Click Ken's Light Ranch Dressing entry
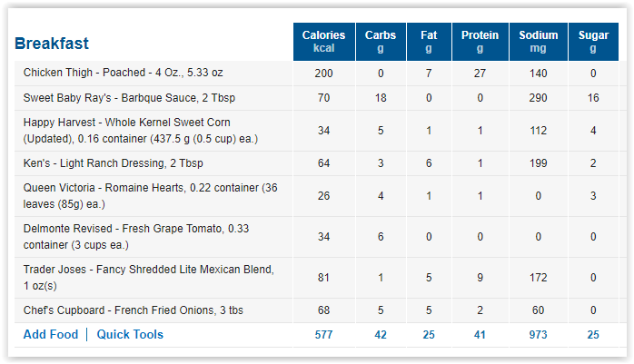This screenshot has height=364, width=634. point(113,163)
